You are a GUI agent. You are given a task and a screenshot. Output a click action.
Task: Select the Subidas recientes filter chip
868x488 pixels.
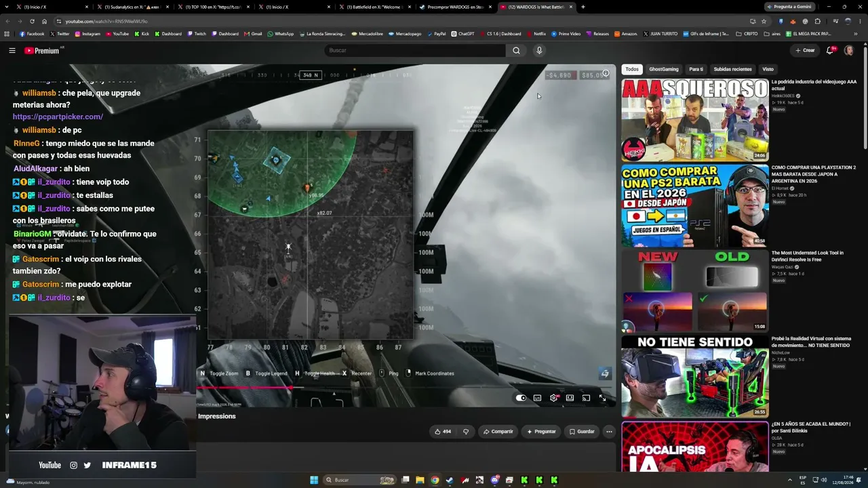click(x=732, y=69)
